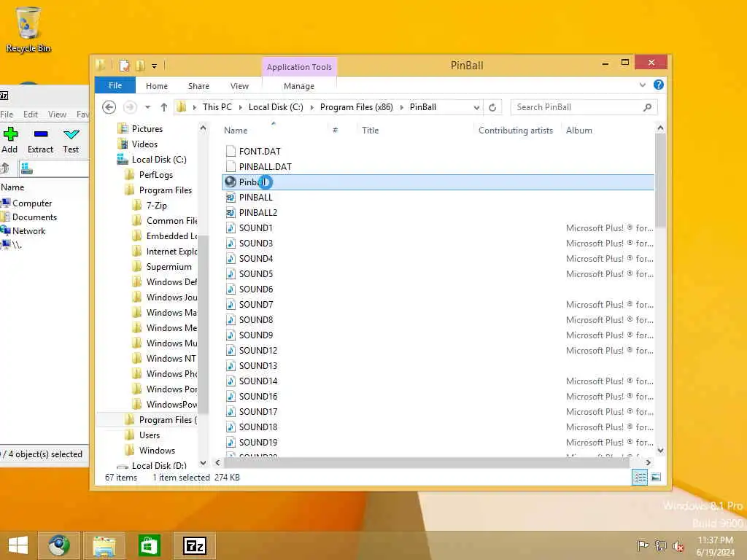
Task: Select SOUND13 file in list
Action: click(x=258, y=366)
